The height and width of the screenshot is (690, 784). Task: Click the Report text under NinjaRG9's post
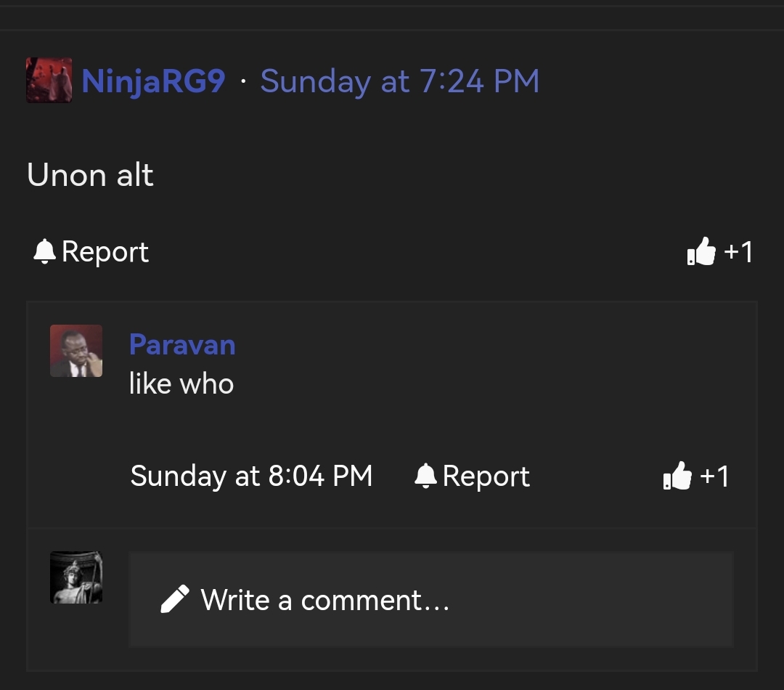coord(105,252)
